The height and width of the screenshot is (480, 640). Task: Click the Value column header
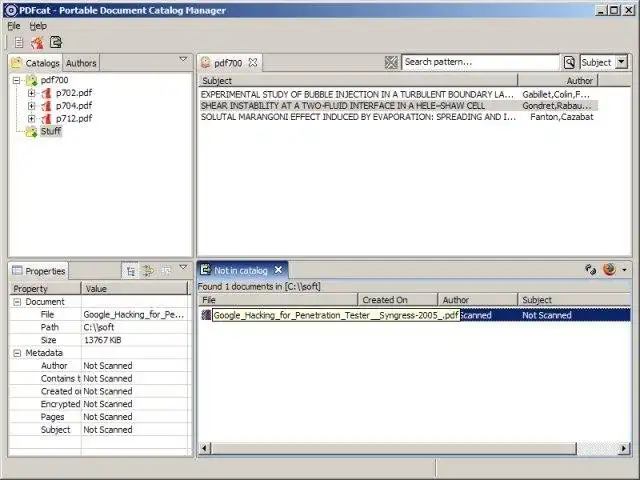click(135, 289)
